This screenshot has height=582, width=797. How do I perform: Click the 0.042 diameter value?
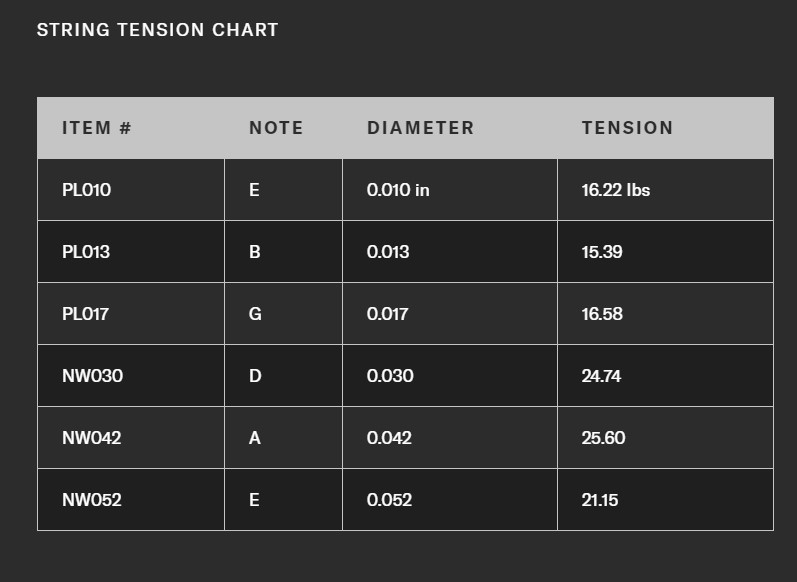coord(390,438)
